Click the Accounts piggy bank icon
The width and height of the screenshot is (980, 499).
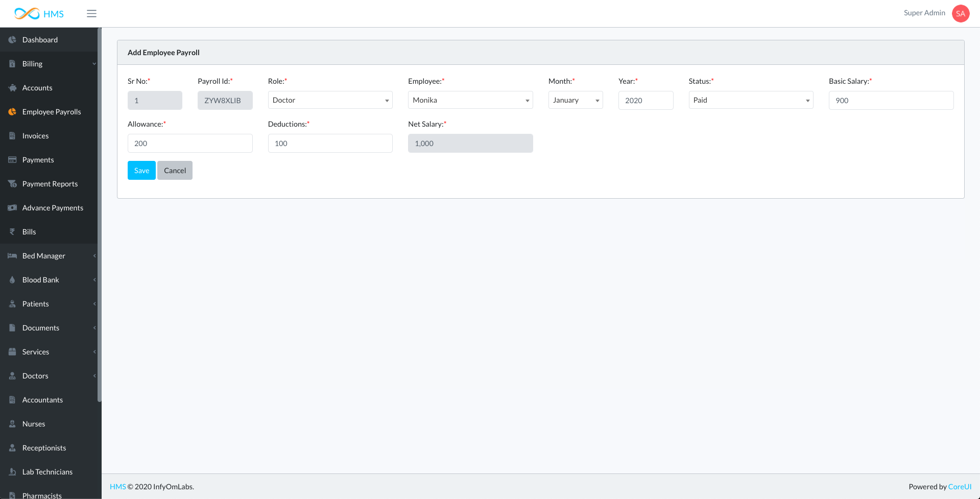coord(12,88)
